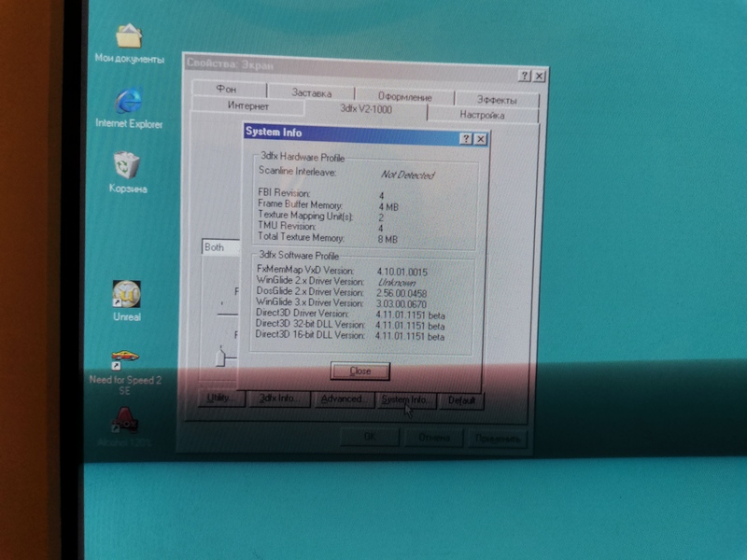Click the Применить apply button
Viewport: 747px width, 560px height.
pos(498,439)
